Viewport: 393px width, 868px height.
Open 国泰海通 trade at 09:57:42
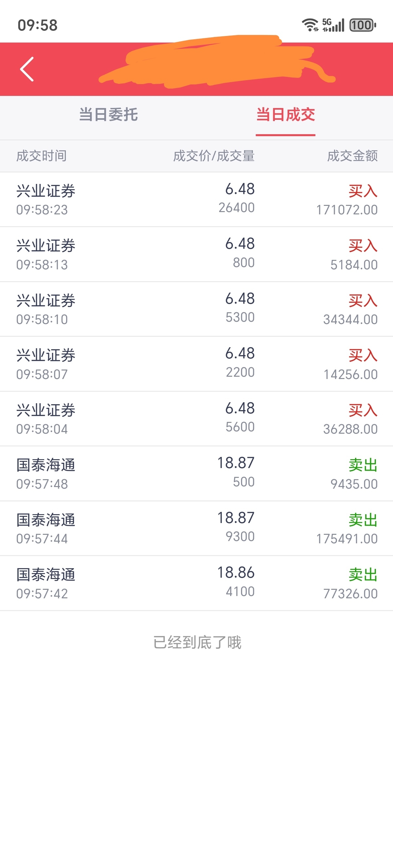pyautogui.click(x=196, y=583)
